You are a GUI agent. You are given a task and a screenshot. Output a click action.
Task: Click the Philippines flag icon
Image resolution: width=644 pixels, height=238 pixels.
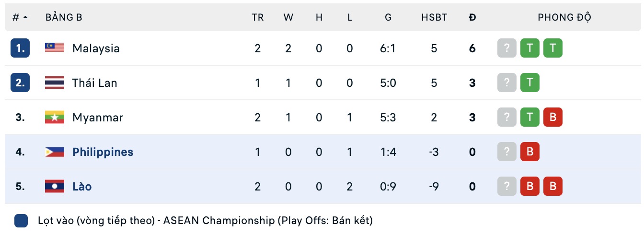pos(55,152)
